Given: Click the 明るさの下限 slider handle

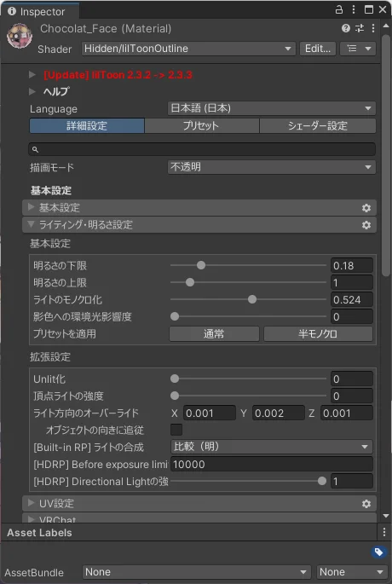Looking at the screenshot, I should coord(201,265).
